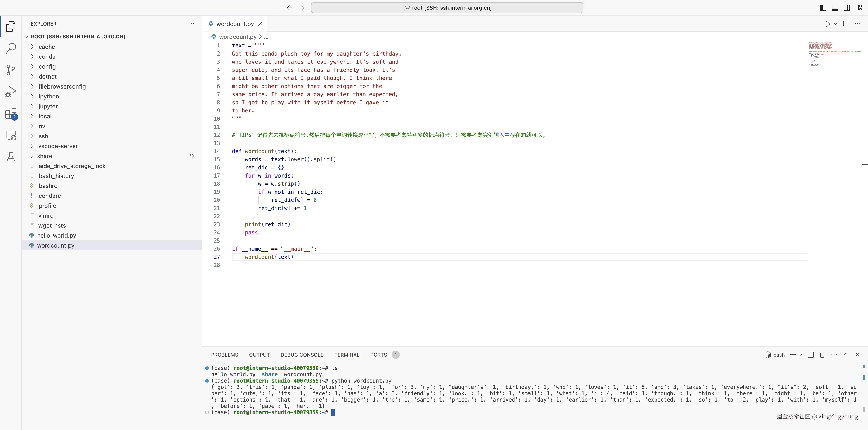Screen dimensions: 868x430
Task: Split the terminal panel
Action: point(811,355)
